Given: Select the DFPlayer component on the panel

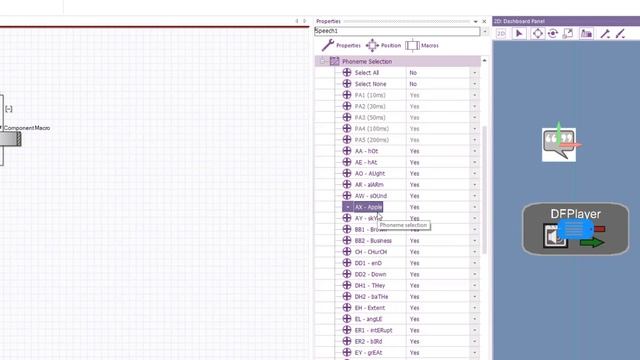Looking at the screenshot, I should coord(576,229).
